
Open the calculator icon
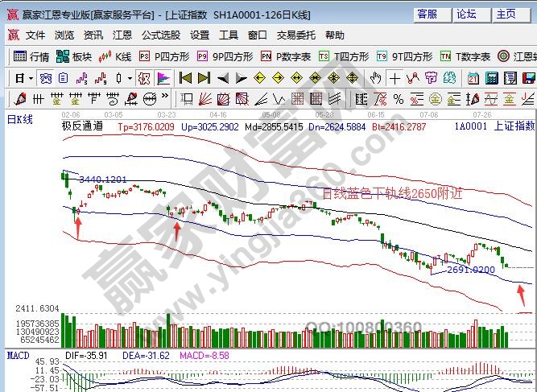pyautogui.click(x=492, y=78)
